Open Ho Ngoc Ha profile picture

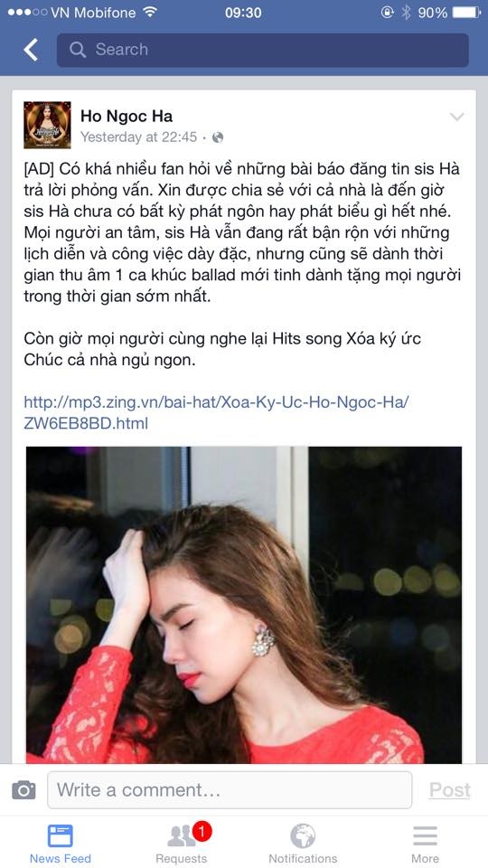coord(47,125)
